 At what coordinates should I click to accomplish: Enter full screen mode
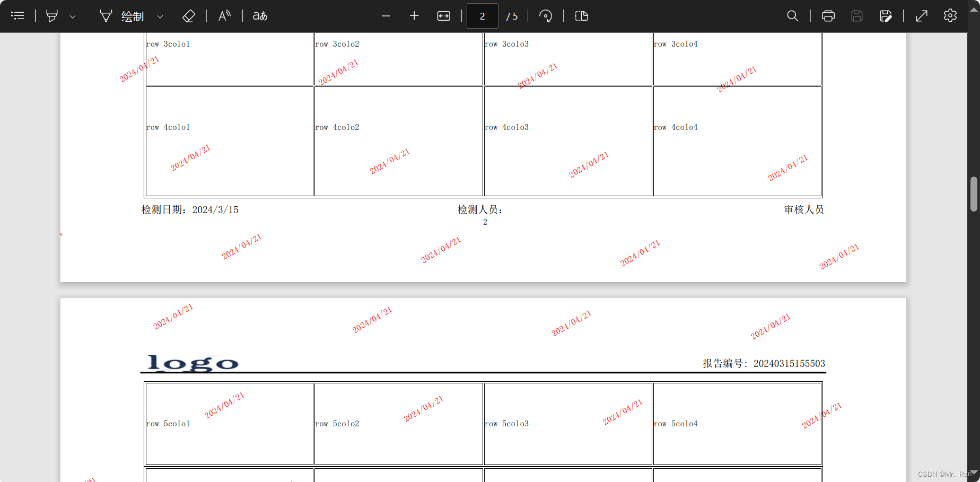(x=922, y=16)
